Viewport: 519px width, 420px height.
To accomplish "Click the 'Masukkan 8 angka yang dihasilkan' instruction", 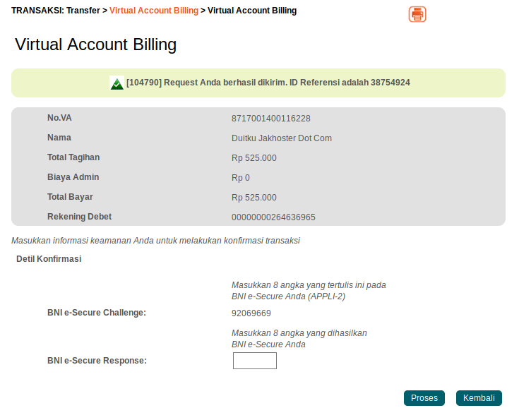I will tap(299, 339).
